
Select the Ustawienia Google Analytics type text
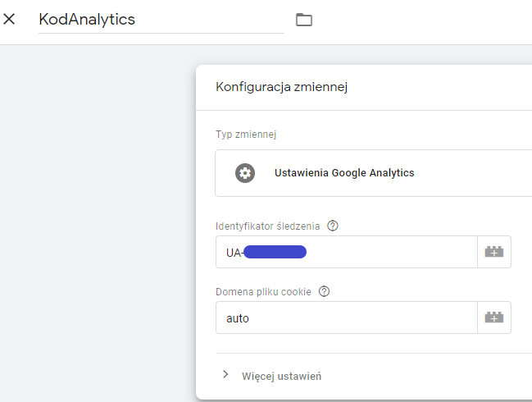(344, 173)
